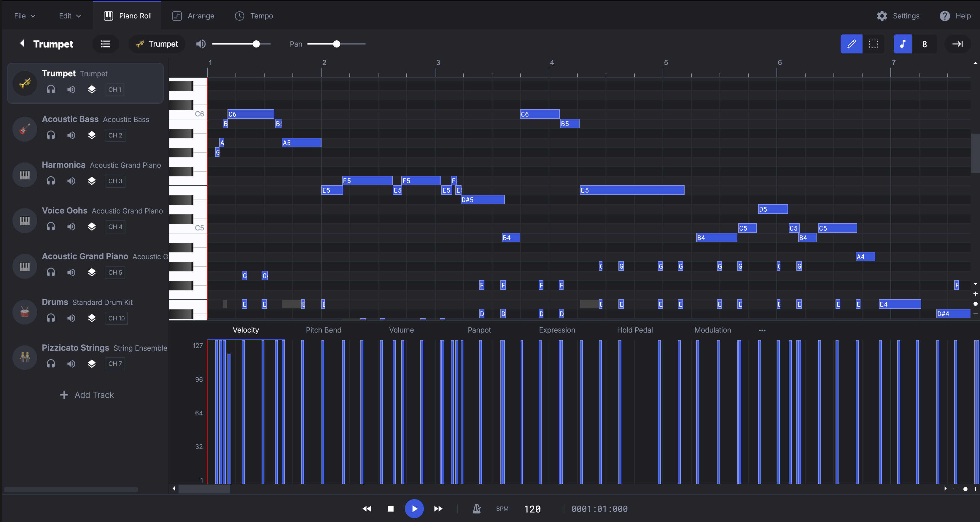980x522 pixels.
Task: Click the track list icon beside Trumpet
Action: click(105, 44)
